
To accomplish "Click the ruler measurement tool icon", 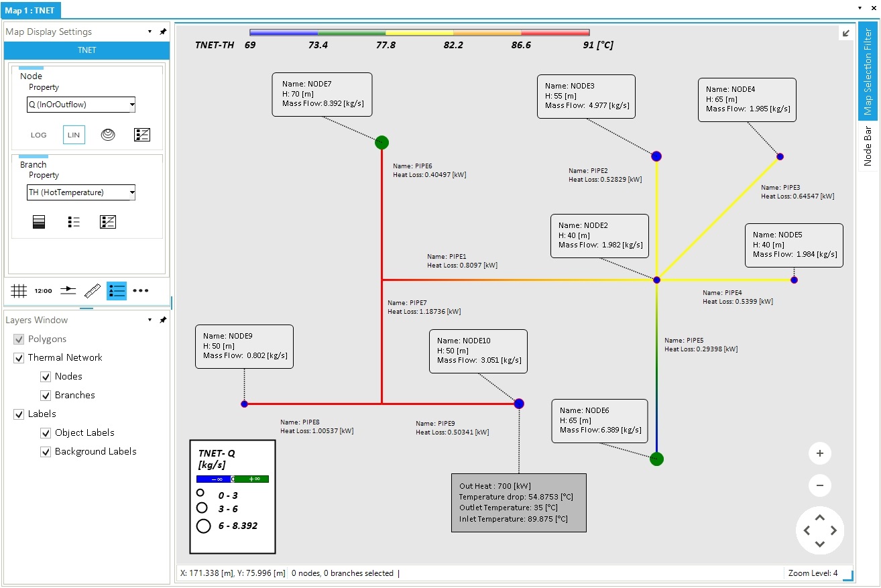I will click(93, 290).
